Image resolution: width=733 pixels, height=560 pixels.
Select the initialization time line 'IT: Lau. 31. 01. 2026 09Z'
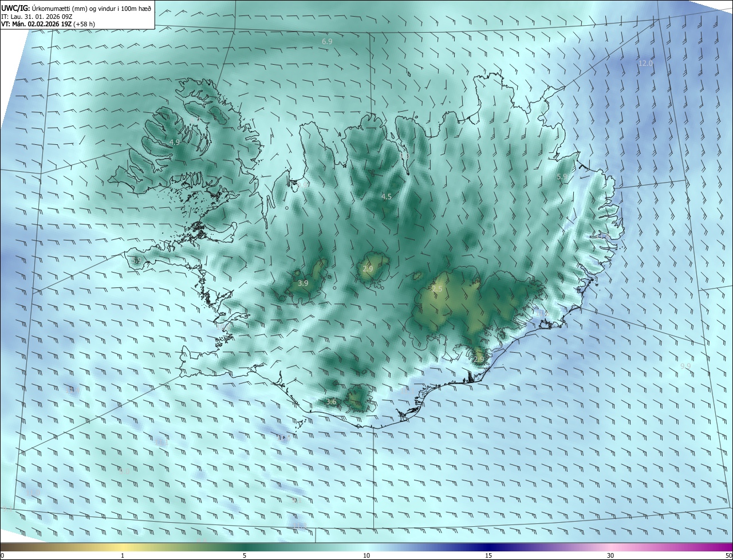[x=37, y=17]
